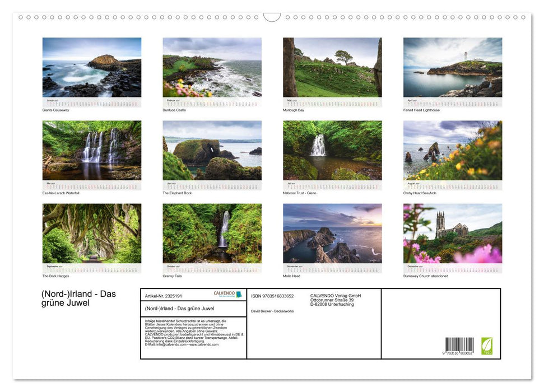Click the Giants Causeway thumbnail photo
Image resolution: width=544 pixels, height=392 pixels.
(91, 67)
